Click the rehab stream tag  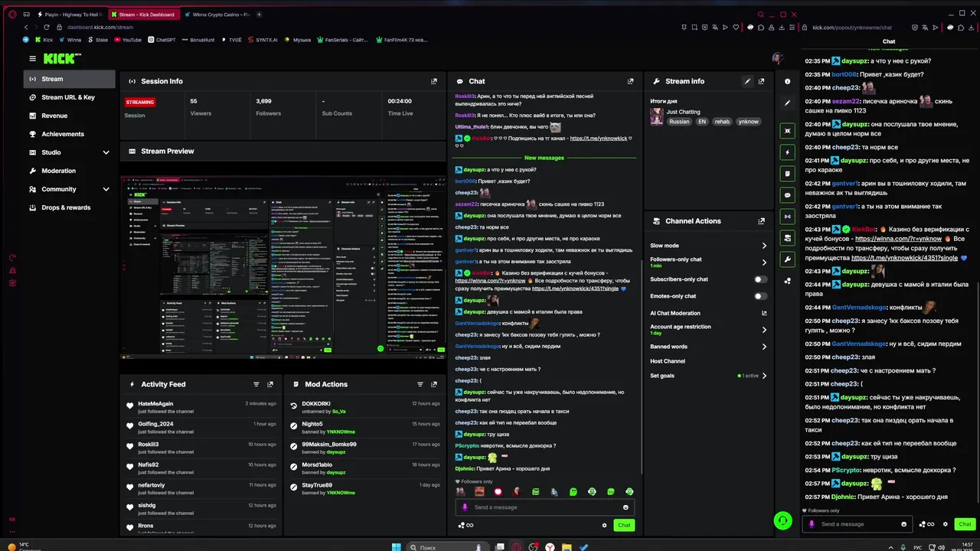(x=722, y=122)
